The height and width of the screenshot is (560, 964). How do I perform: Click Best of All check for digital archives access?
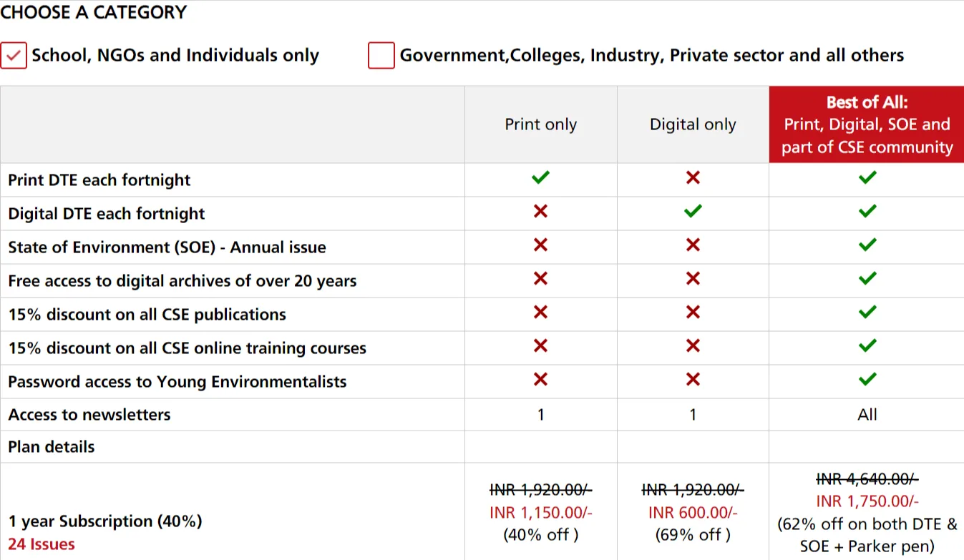(x=867, y=278)
